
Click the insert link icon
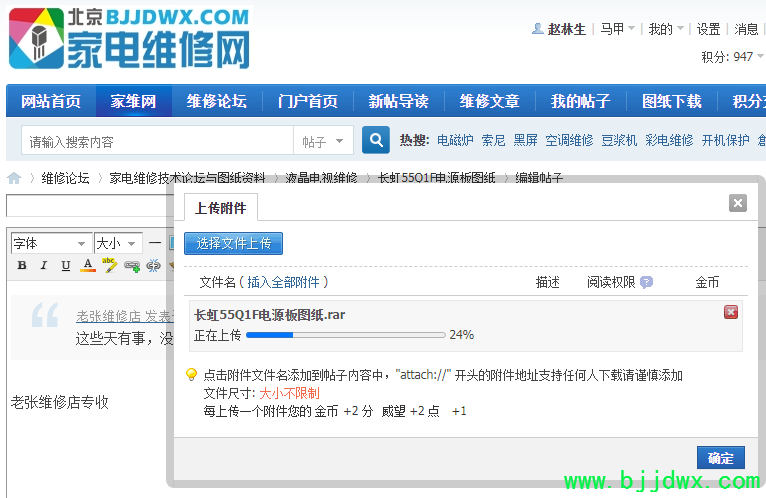(x=132, y=266)
